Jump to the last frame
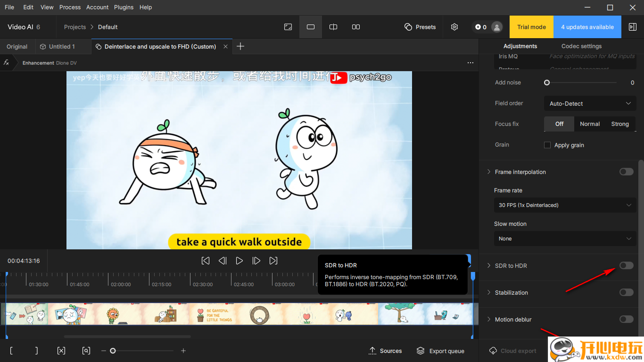 point(273,261)
